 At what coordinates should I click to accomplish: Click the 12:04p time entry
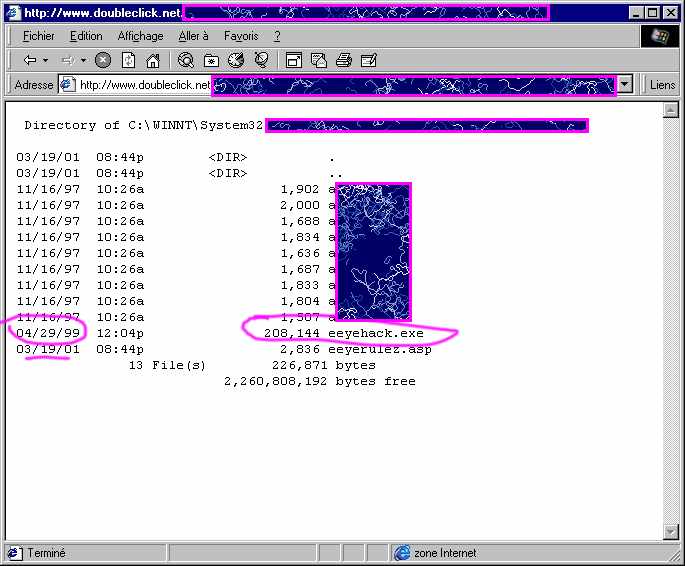pyautogui.click(x=120, y=333)
